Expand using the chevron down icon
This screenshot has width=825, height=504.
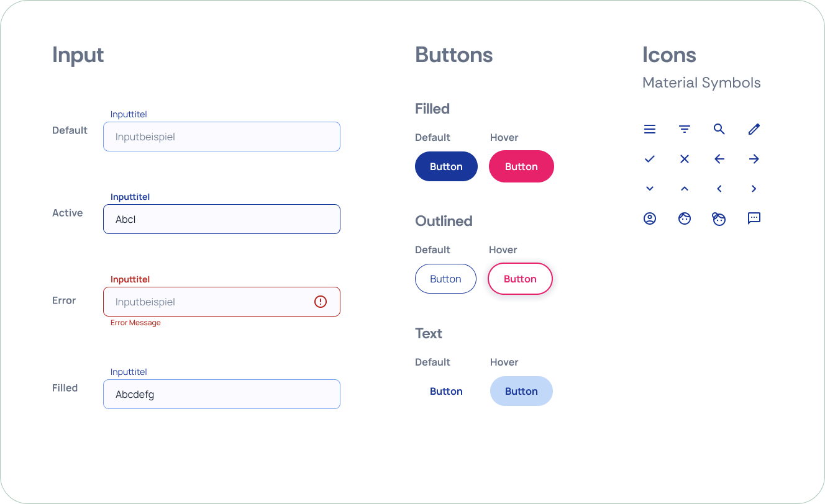click(650, 189)
